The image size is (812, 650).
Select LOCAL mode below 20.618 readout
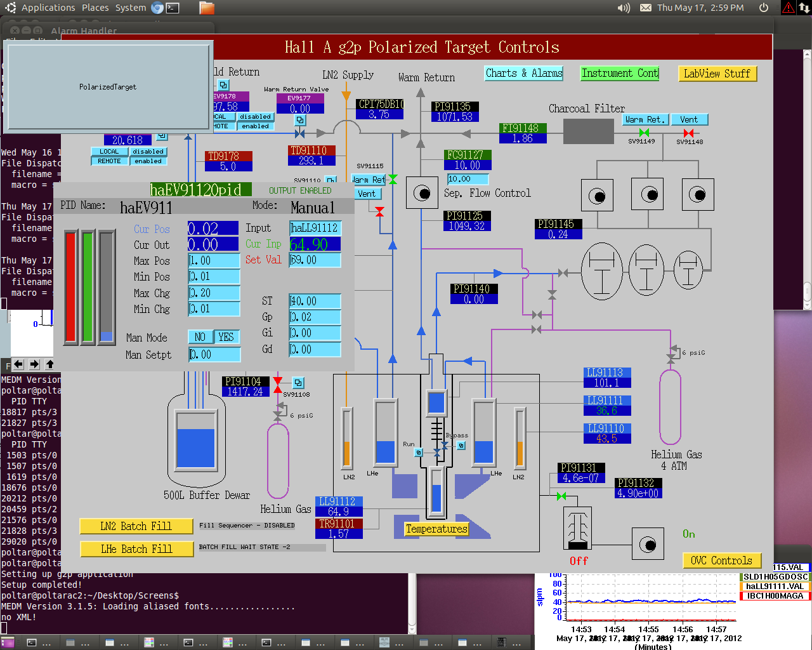[109, 152]
